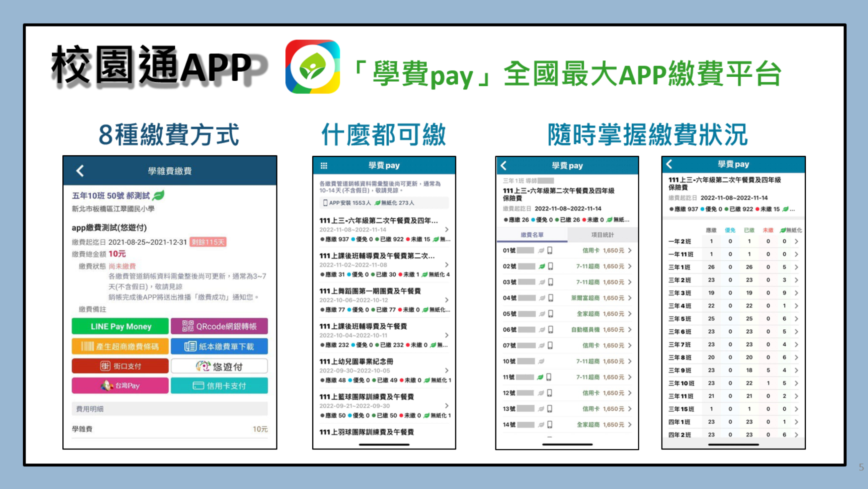Image resolution: width=868 pixels, height=489 pixels.
Task: Click 學雜費 10元 fee line
Action: [x=170, y=429]
